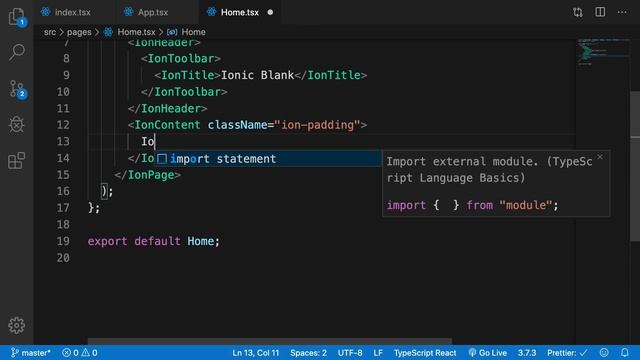Viewport: 640px width, 360px height.
Task: Open the Run and Debug view
Action: click(x=17, y=124)
